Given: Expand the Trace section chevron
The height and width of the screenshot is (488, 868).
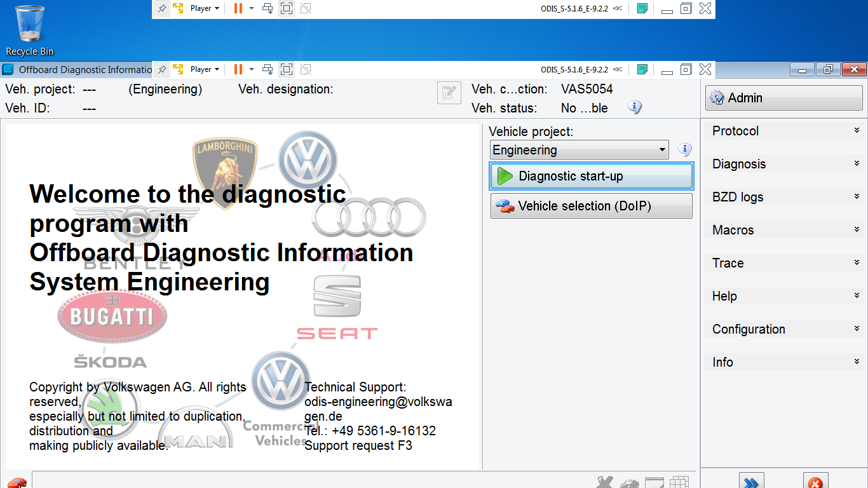Looking at the screenshot, I should (857, 262).
